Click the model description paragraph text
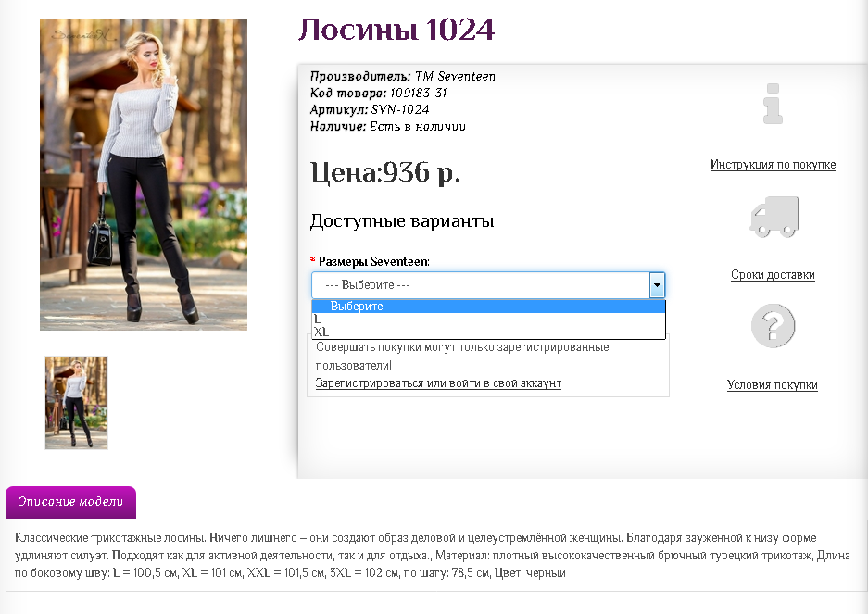Image resolution: width=868 pixels, height=614 pixels. [x=432, y=556]
